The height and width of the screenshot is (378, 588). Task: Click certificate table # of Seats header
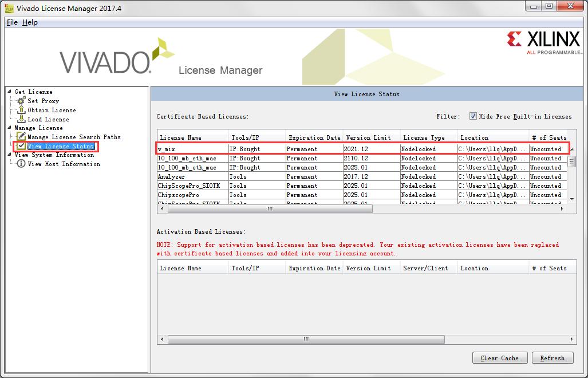[549, 137]
